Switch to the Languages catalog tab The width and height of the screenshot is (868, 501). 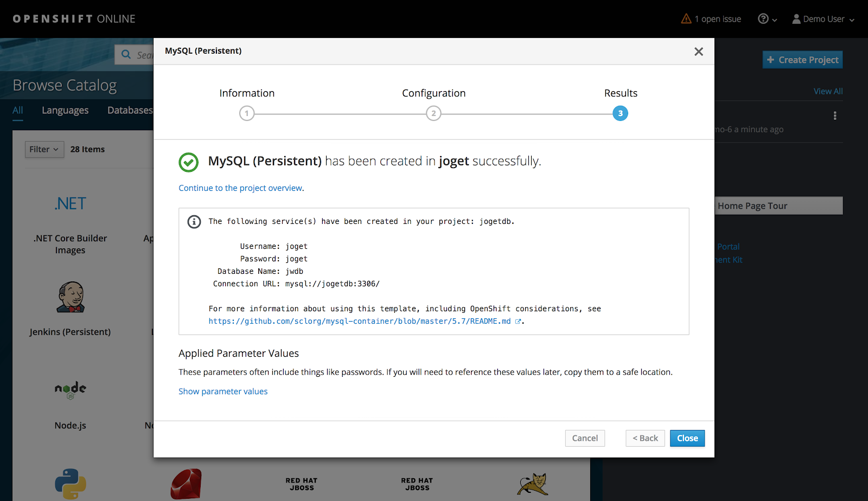(65, 111)
